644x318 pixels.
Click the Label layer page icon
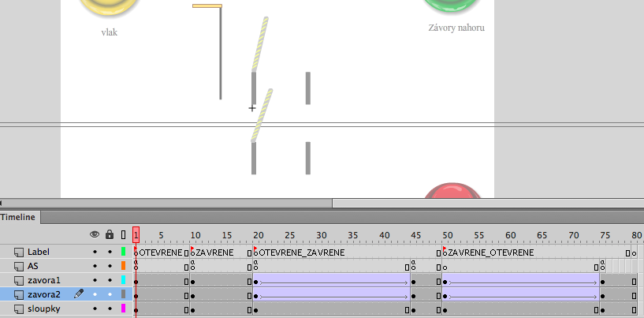pos(18,253)
